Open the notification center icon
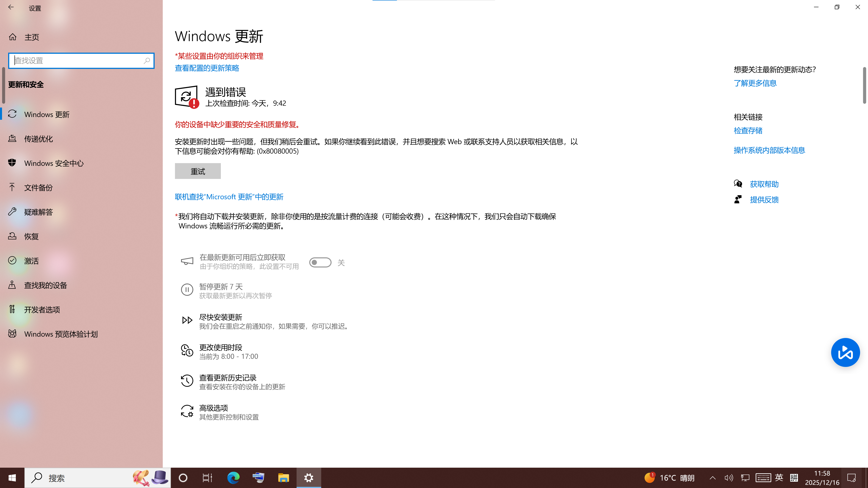This screenshot has height=488, width=868. coord(851,478)
